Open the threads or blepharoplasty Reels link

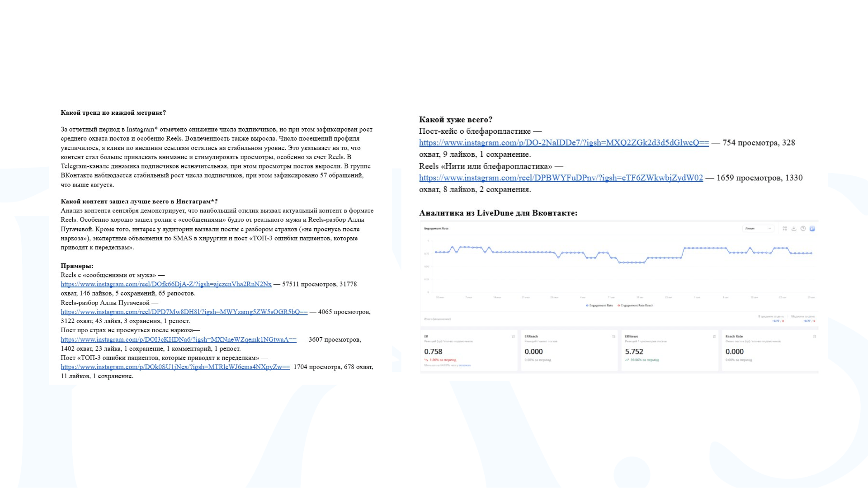point(561,178)
